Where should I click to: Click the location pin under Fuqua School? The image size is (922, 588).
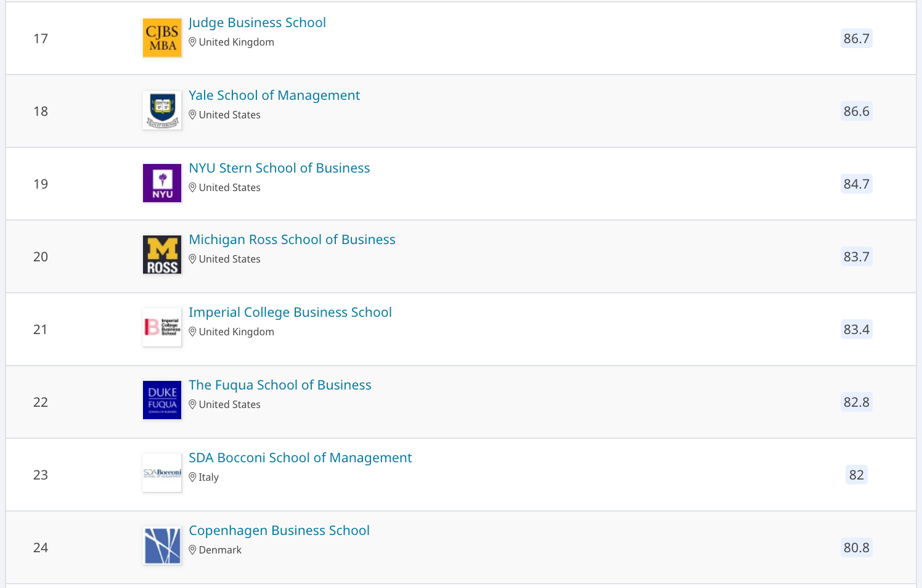point(192,404)
